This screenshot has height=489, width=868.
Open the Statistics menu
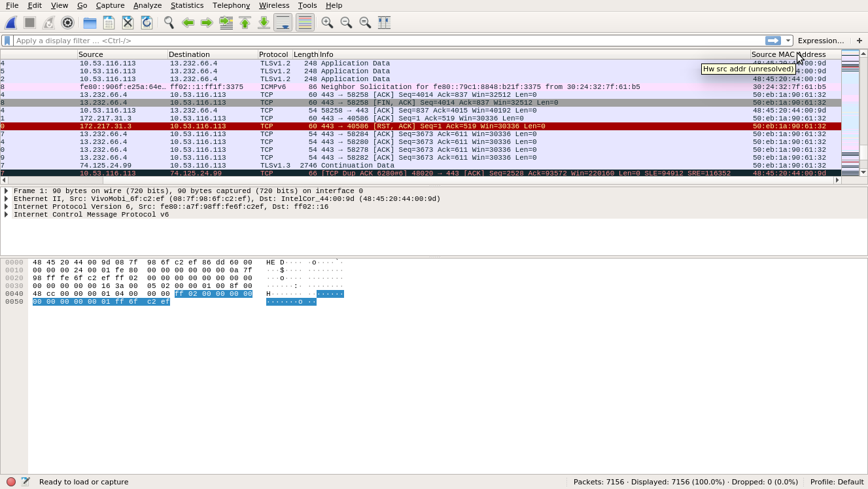pos(187,5)
